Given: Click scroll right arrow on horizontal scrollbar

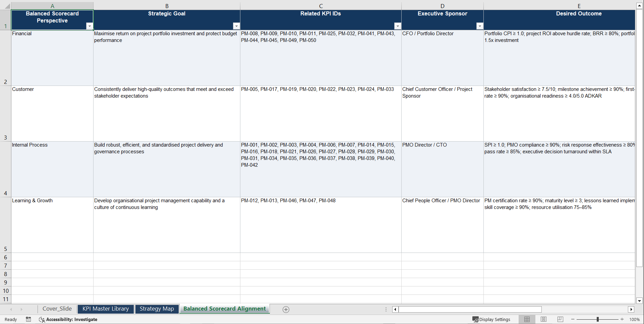Looking at the screenshot, I should [x=631, y=310].
